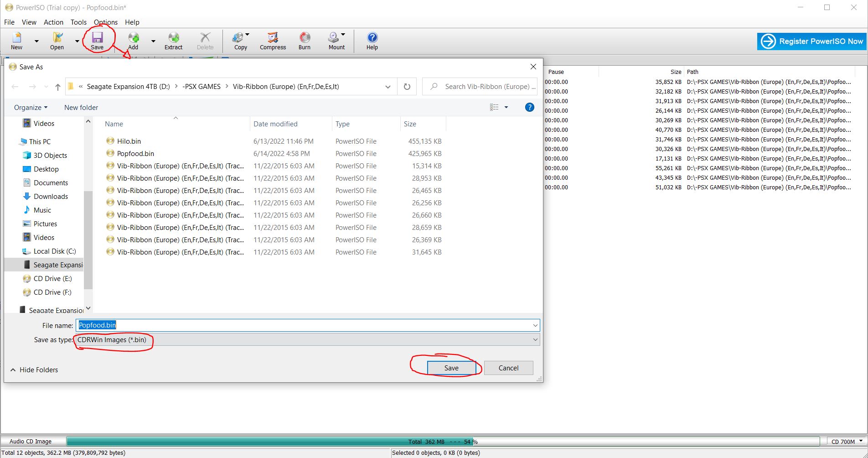The width and height of the screenshot is (868, 458).
Task: Close the Save As dialog
Action: click(x=533, y=67)
